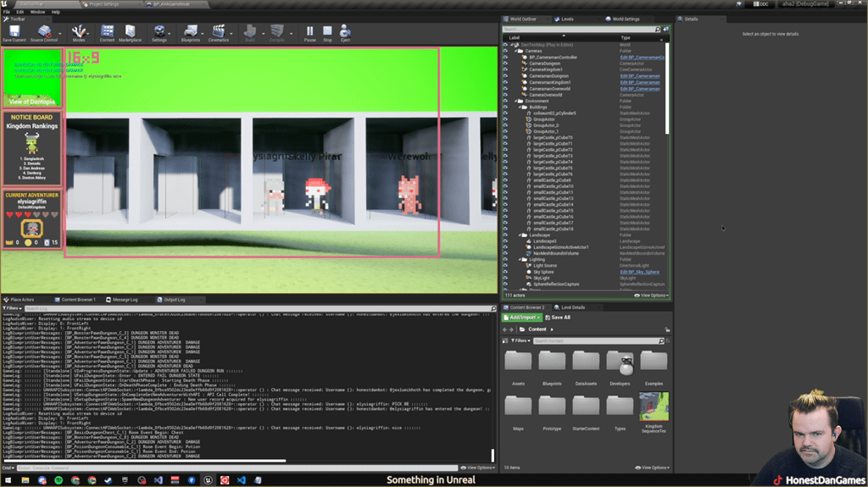868x487 pixels.
Task: Open the Marketplace toolbar icon
Action: tap(130, 33)
